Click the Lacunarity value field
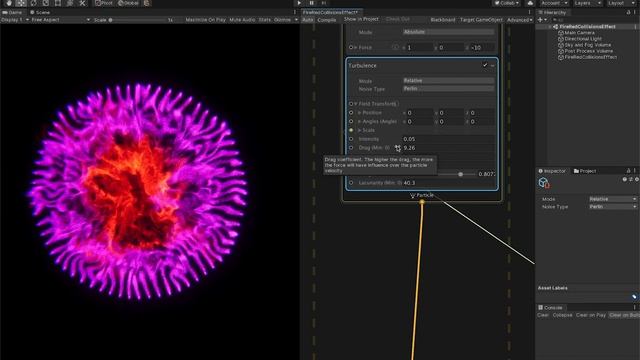Viewport: 640px width, 360px height. pyautogui.click(x=448, y=183)
